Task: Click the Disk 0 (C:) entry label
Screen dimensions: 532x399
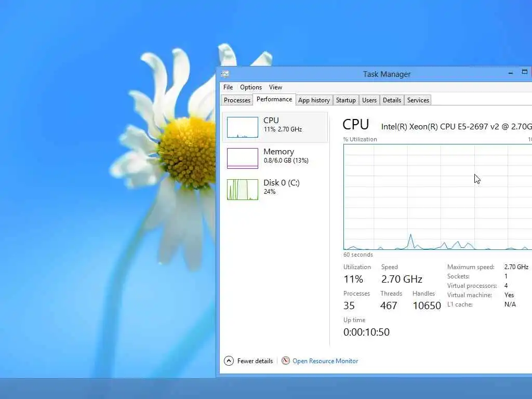Action: tap(281, 183)
